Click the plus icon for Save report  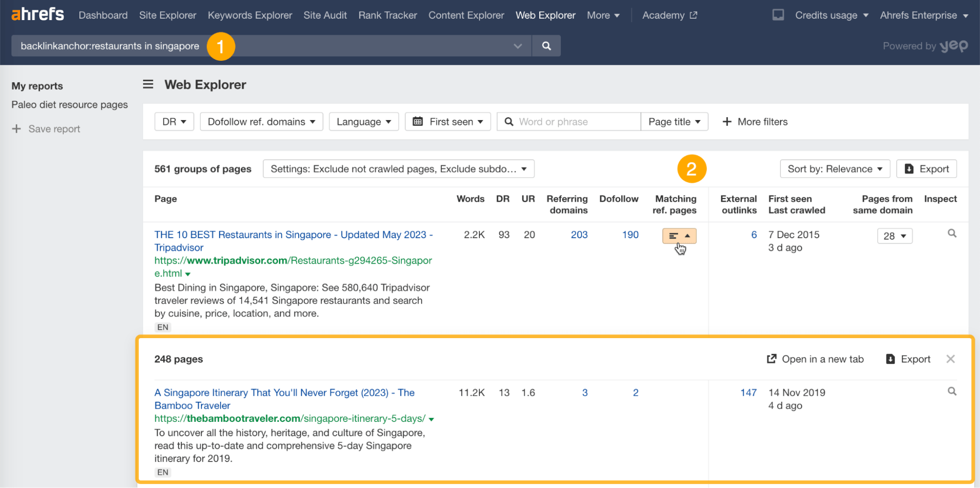[17, 129]
